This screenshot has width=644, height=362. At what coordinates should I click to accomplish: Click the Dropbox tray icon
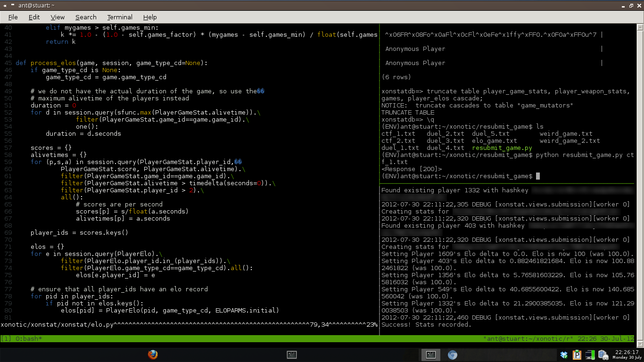click(x=564, y=355)
